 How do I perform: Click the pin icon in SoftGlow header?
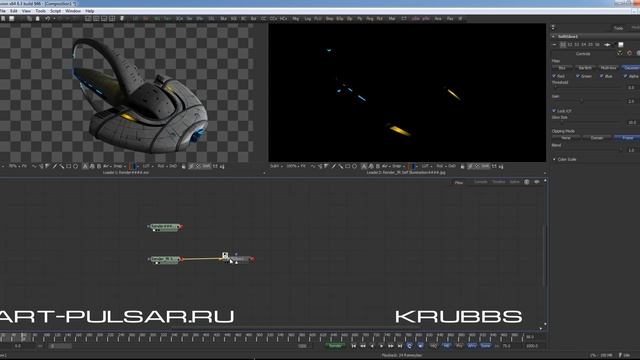pos(607,44)
